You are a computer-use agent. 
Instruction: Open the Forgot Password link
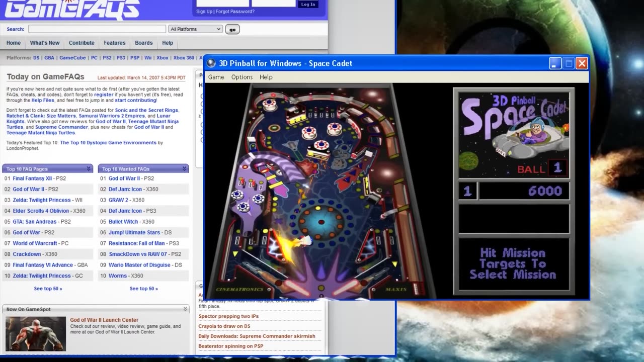click(x=235, y=12)
